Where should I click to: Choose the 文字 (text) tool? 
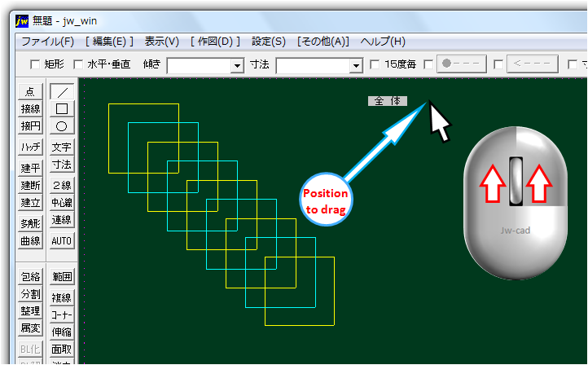62,147
